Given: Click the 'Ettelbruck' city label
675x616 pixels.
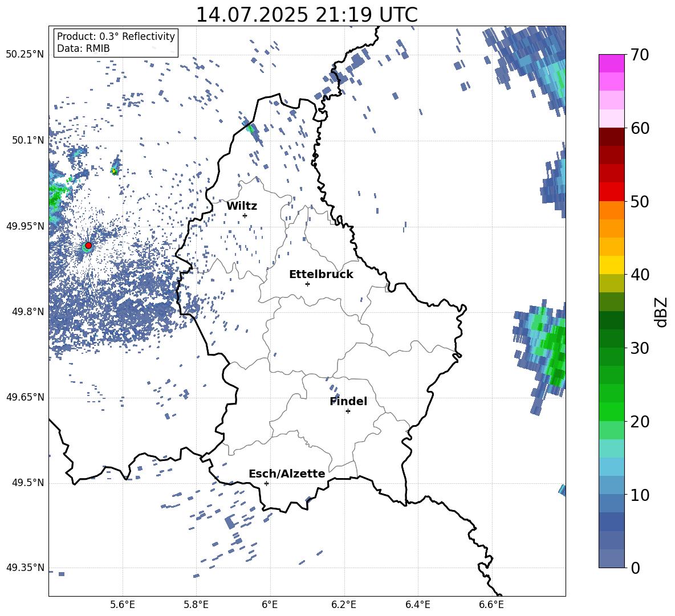Looking at the screenshot, I should click(x=321, y=275).
